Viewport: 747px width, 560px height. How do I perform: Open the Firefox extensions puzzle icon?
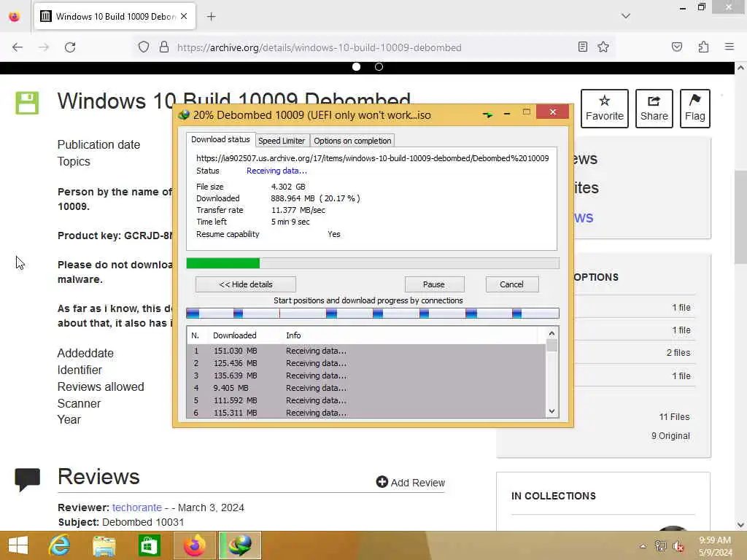(x=704, y=47)
